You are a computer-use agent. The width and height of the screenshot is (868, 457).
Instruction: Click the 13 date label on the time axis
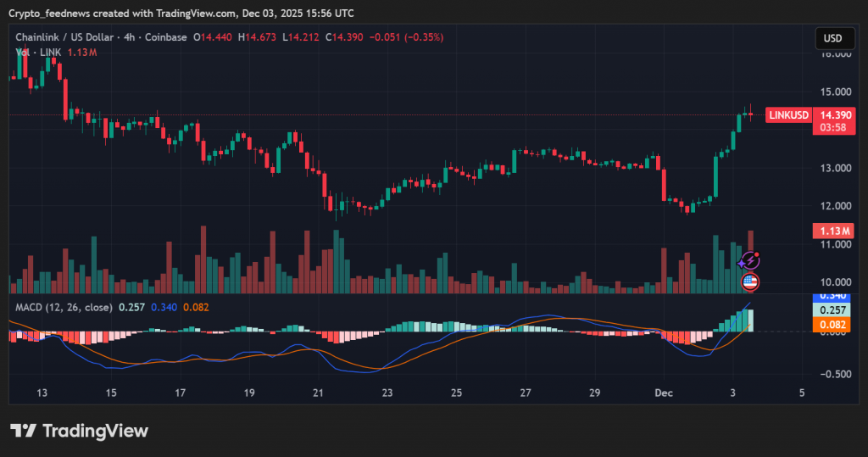click(x=42, y=393)
